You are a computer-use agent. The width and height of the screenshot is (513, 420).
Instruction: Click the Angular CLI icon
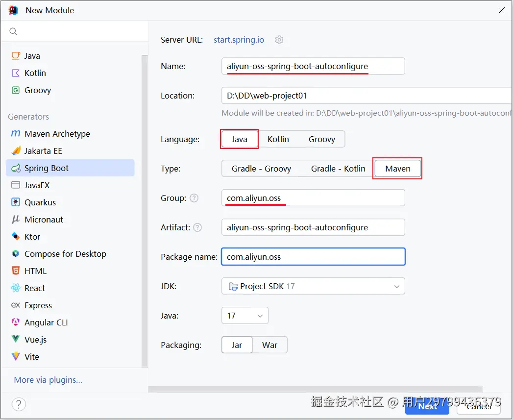[x=16, y=322]
